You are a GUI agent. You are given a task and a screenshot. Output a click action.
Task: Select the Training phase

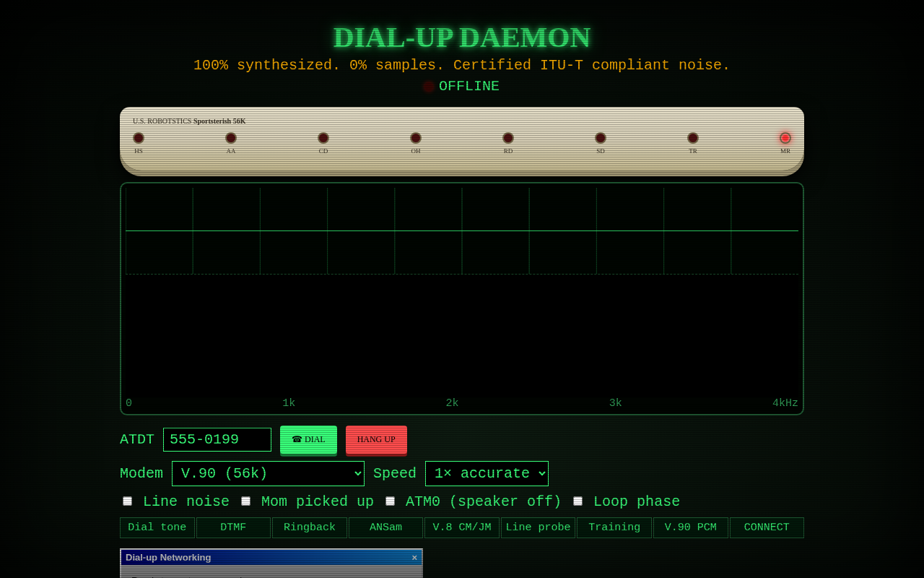614,527
